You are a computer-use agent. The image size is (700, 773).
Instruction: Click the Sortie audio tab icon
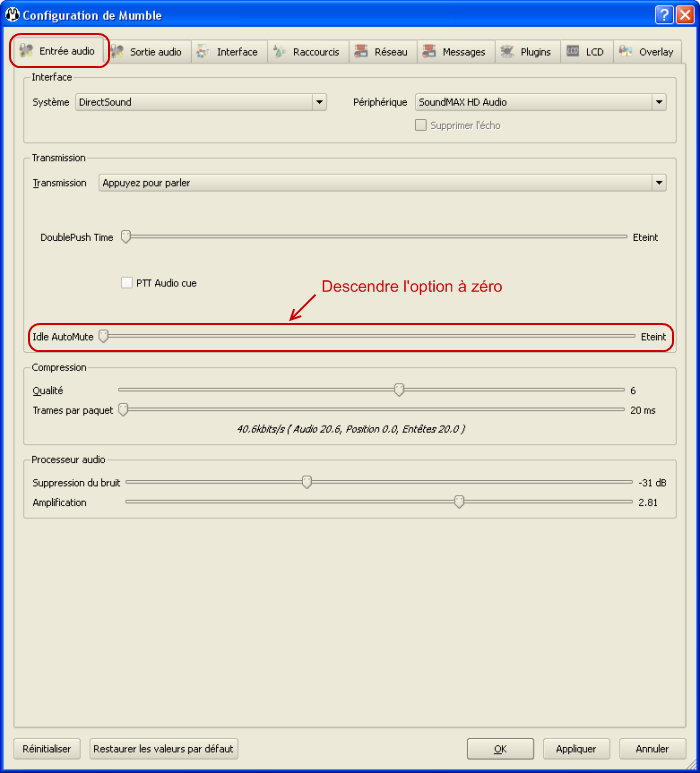coord(117,51)
